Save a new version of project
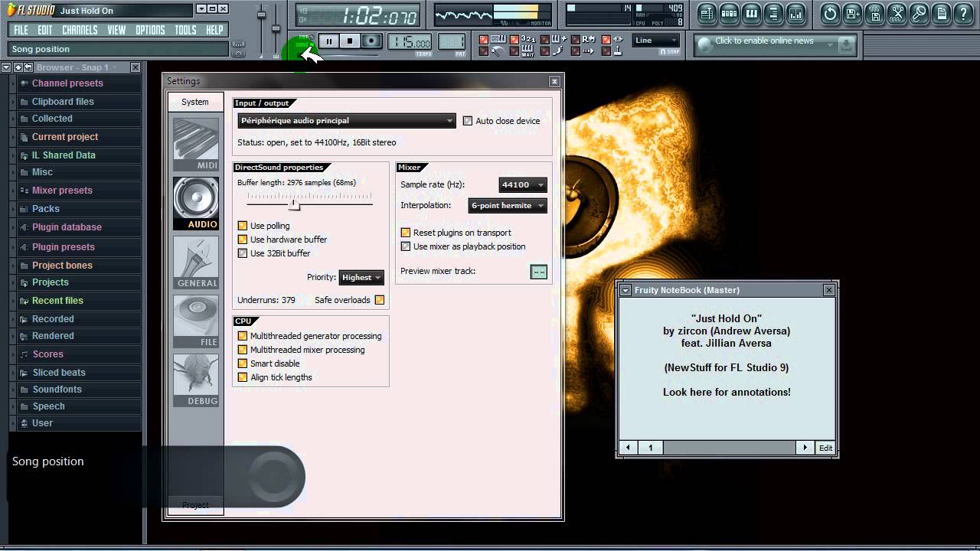This screenshot has height=551, width=980. (852, 14)
